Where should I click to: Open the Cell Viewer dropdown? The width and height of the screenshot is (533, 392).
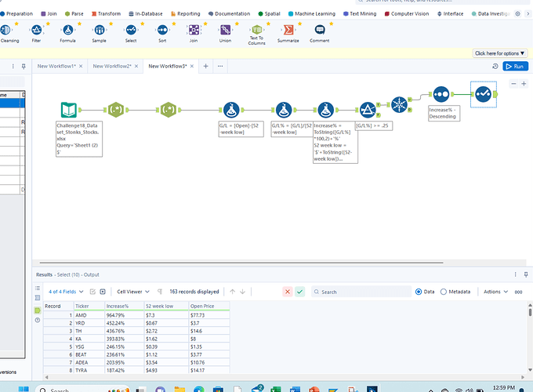(x=133, y=292)
